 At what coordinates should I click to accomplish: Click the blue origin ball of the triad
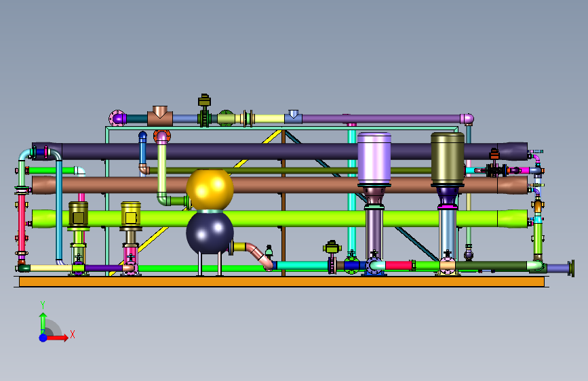43,338
